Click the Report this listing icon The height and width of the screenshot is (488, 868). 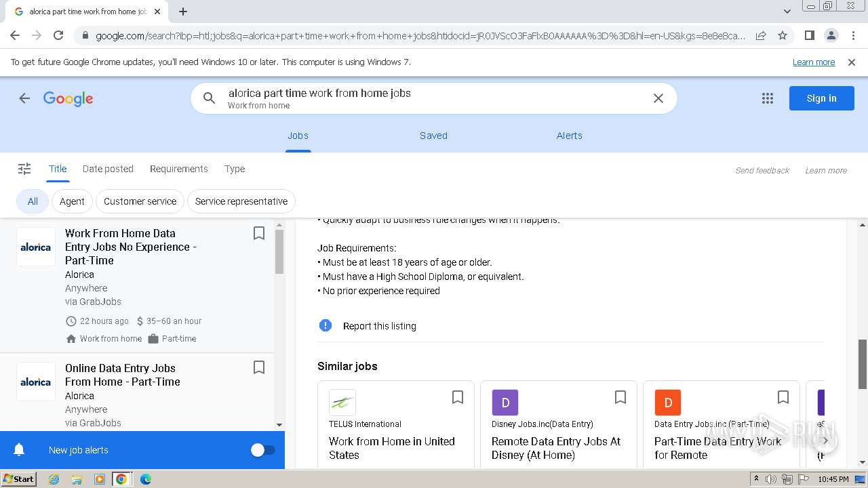tap(325, 325)
